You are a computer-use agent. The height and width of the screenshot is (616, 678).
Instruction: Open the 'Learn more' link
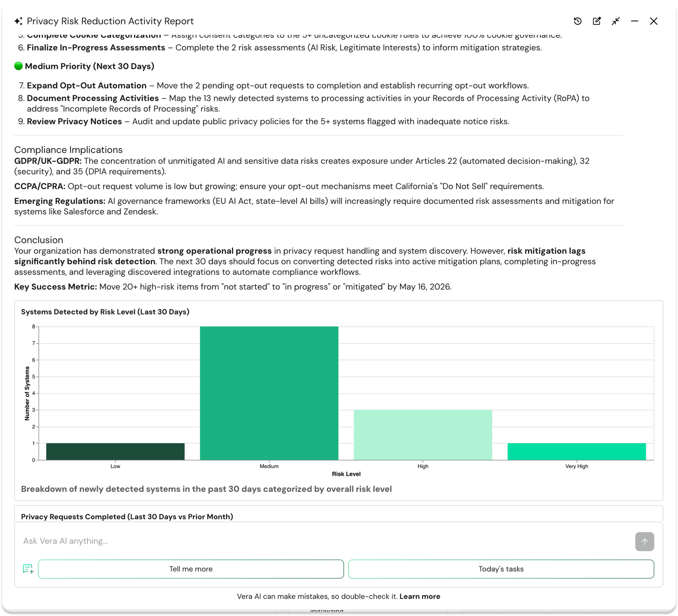coord(420,596)
